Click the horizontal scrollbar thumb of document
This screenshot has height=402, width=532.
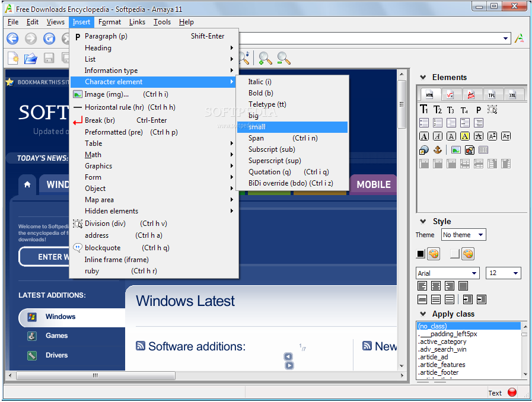point(95,375)
